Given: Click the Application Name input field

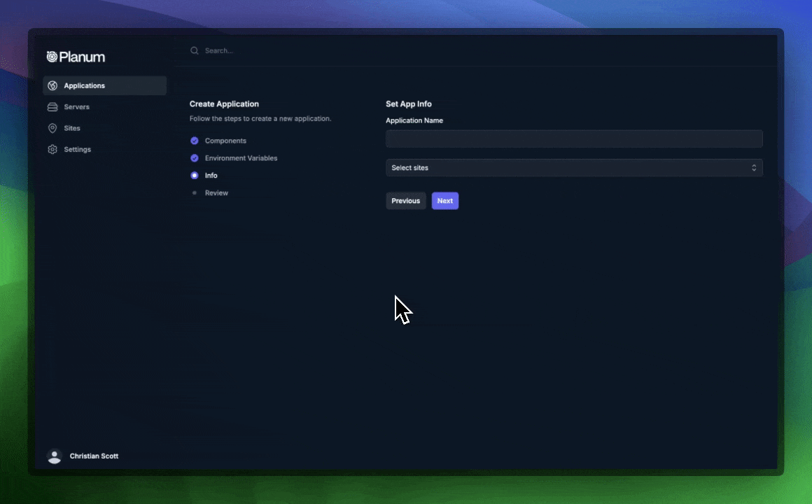Looking at the screenshot, I should tap(574, 139).
